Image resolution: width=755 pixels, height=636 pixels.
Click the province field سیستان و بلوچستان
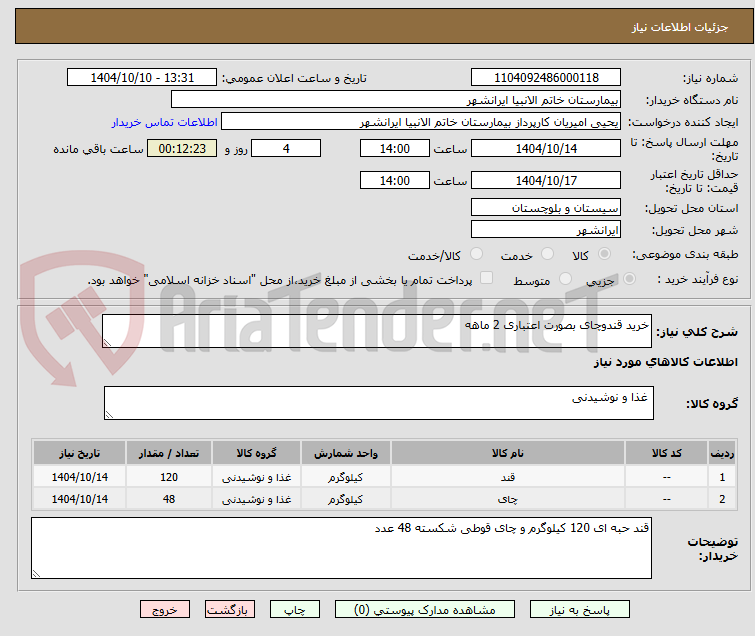(546, 208)
